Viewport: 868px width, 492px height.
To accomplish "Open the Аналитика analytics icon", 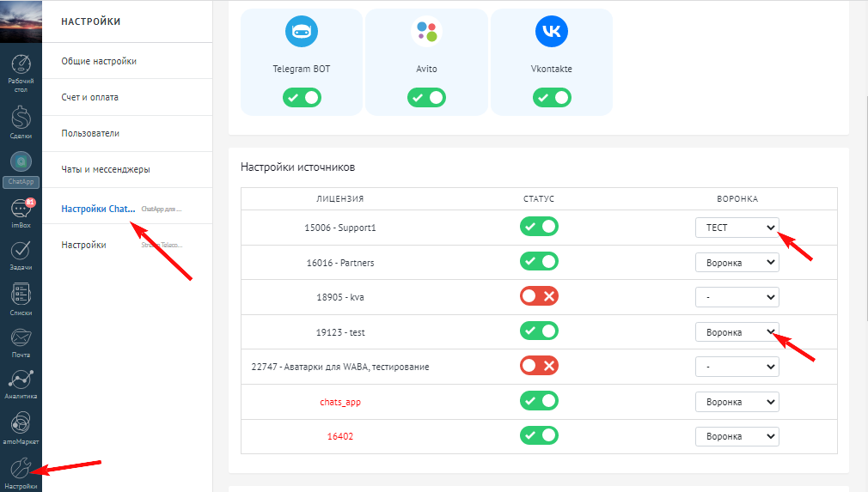I will click(21, 382).
